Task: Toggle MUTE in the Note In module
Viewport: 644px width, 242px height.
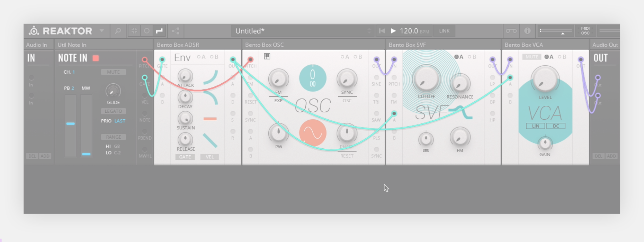Action: coord(114,72)
